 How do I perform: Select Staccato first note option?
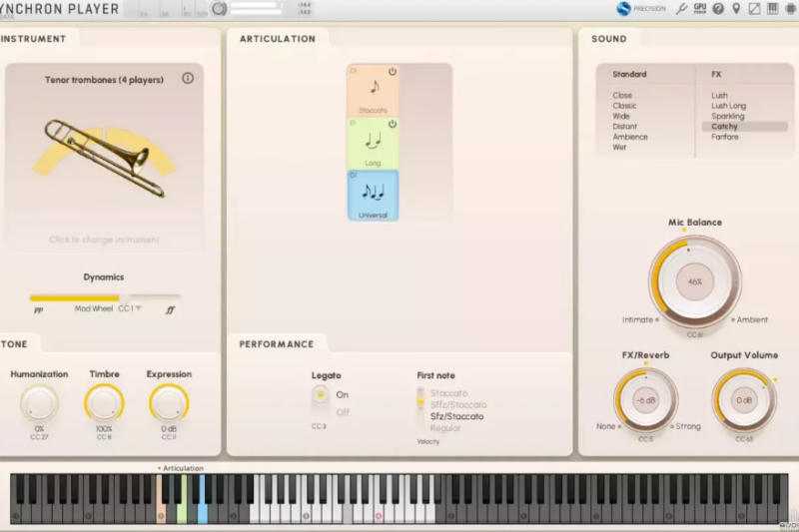448,393
